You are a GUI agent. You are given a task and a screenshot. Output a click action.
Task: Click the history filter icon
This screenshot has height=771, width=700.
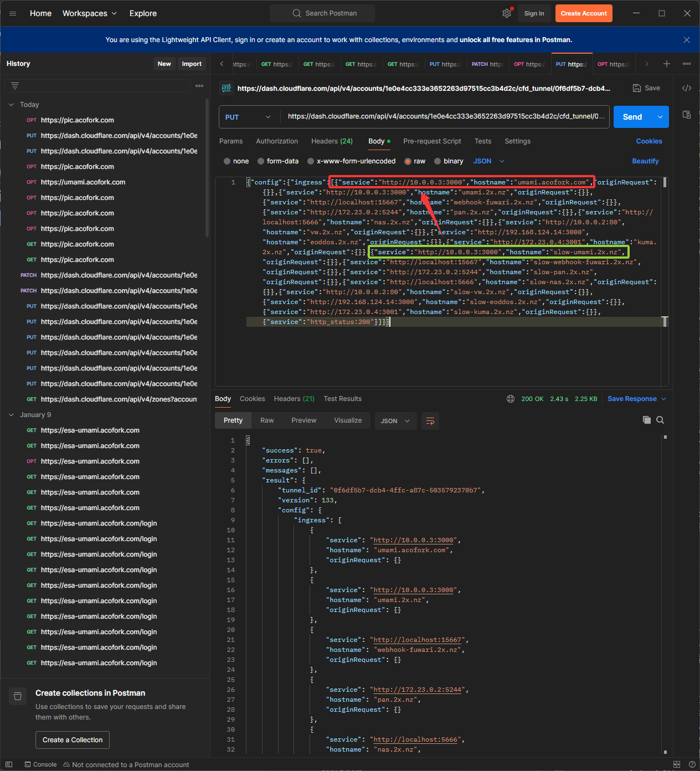pyautogui.click(x=15, y=86)
